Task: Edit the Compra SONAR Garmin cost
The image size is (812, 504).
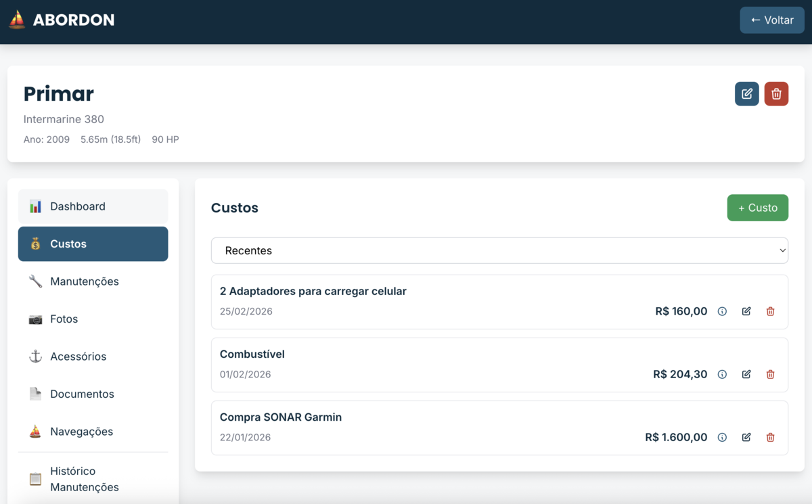Action: click(746, 438)
